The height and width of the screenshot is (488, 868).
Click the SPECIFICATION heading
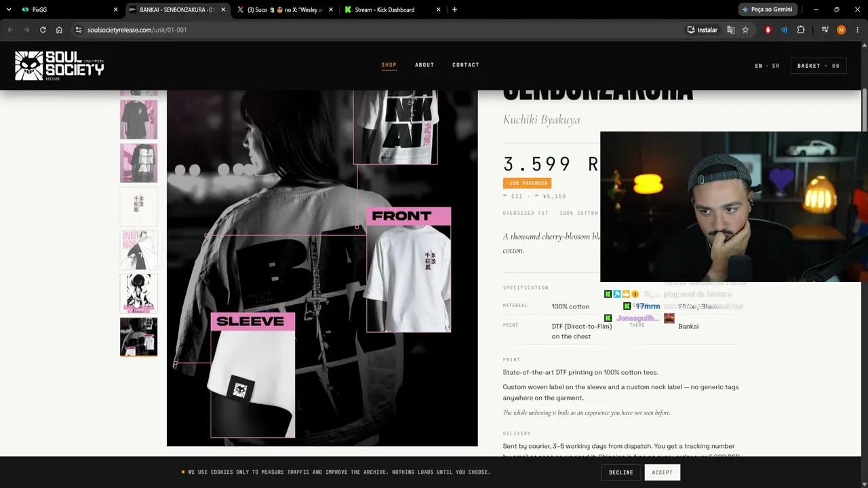pyautogui.click(x=526, y=288)
